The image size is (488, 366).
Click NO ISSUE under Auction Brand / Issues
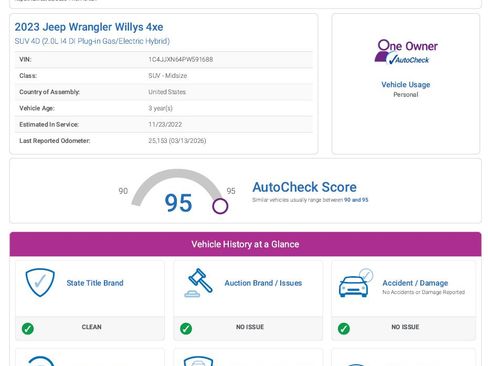pos(250,327)
